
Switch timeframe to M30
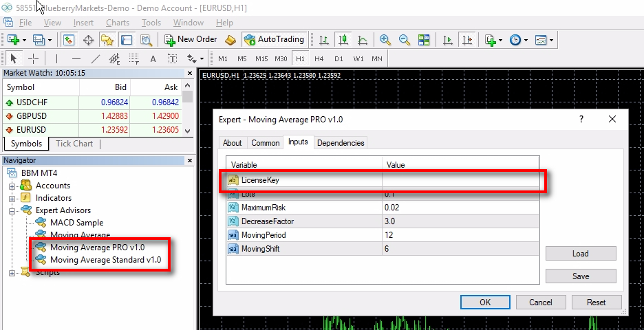pyautogui.click(x=281, y=58)
